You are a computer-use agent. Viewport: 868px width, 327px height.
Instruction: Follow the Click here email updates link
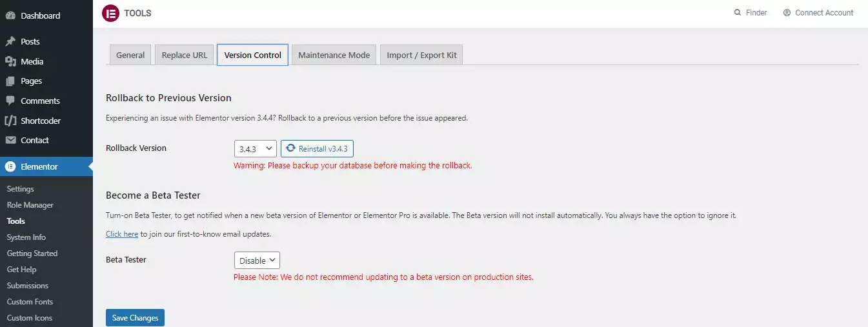click(x=122, y=234)
